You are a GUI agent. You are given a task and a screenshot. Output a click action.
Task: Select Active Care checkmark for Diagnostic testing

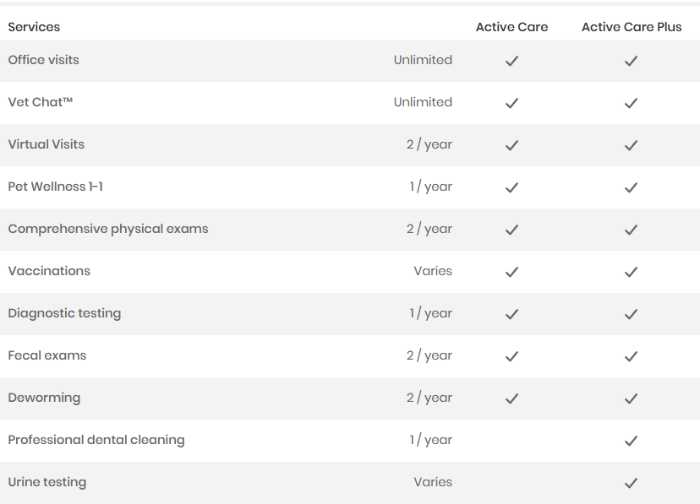(512, 314)
